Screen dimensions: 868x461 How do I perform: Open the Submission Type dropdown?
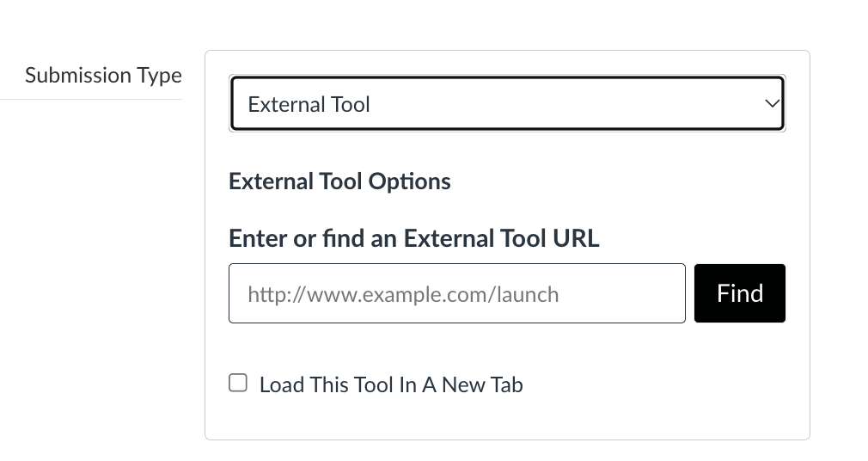(x=507, y=104)
